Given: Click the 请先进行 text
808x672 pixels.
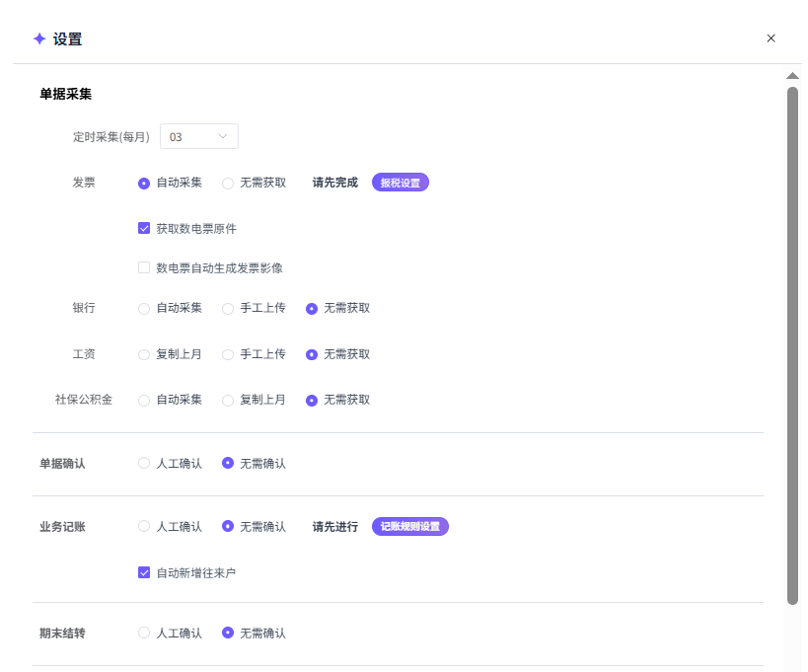Looking at the screenshot, I should [x=335, y=527].
